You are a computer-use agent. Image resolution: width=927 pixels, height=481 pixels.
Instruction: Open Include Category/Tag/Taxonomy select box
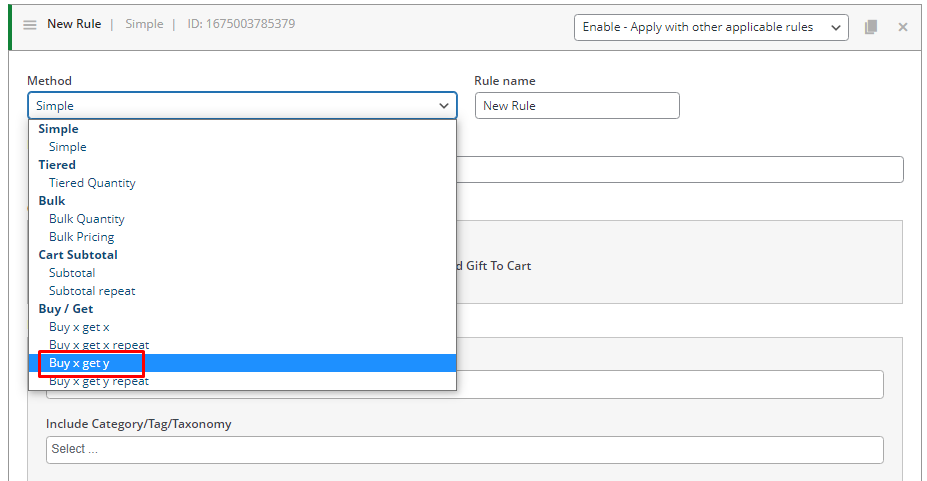coord(465,450)
